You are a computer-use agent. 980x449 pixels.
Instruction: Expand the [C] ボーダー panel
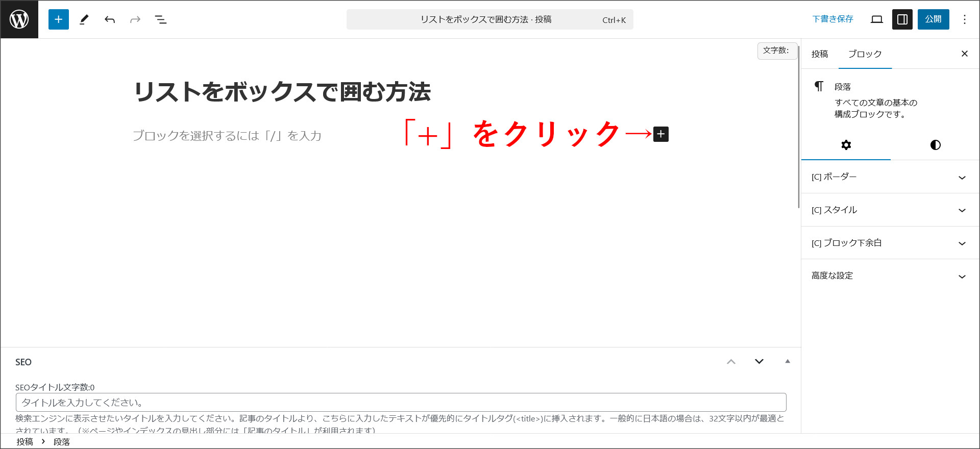890,177
